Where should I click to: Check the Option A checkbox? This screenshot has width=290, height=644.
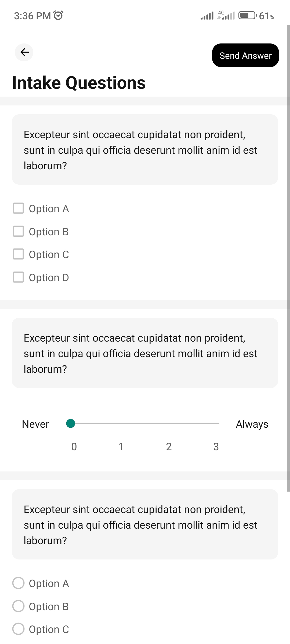pyautogui.click(x=18, y=208)
